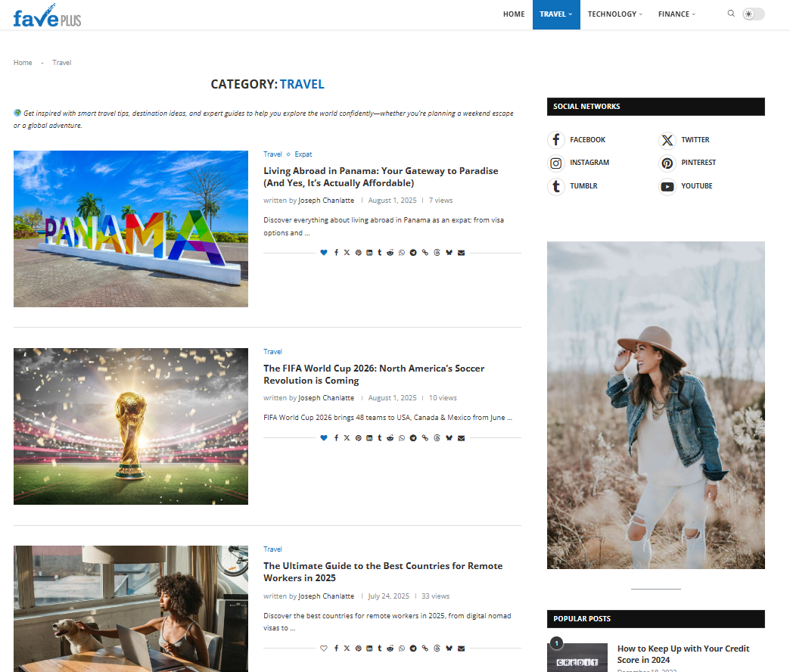
Task: Share the Remote Workers post on X
Action: pos(347,649)
